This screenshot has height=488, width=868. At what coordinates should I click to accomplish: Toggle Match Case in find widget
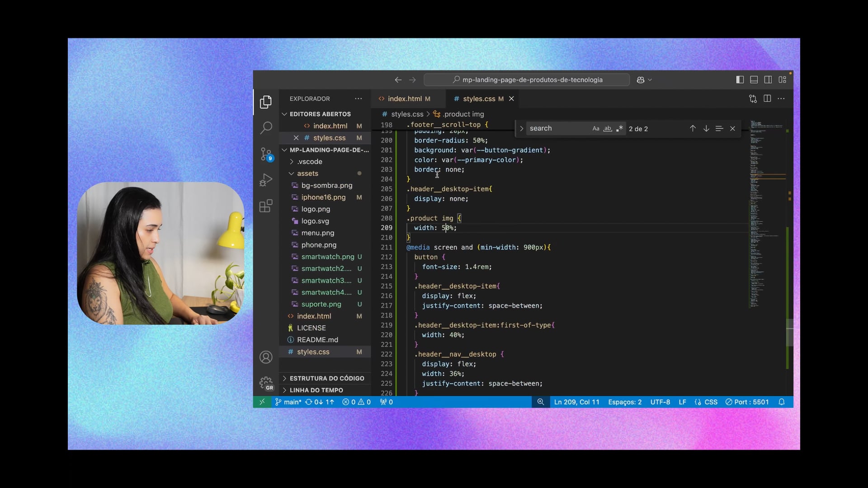[596, 129]
